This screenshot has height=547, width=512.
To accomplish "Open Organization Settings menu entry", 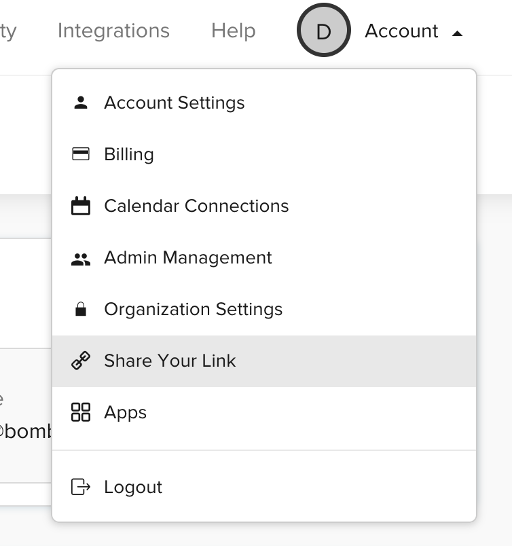I will click(264, 309).
